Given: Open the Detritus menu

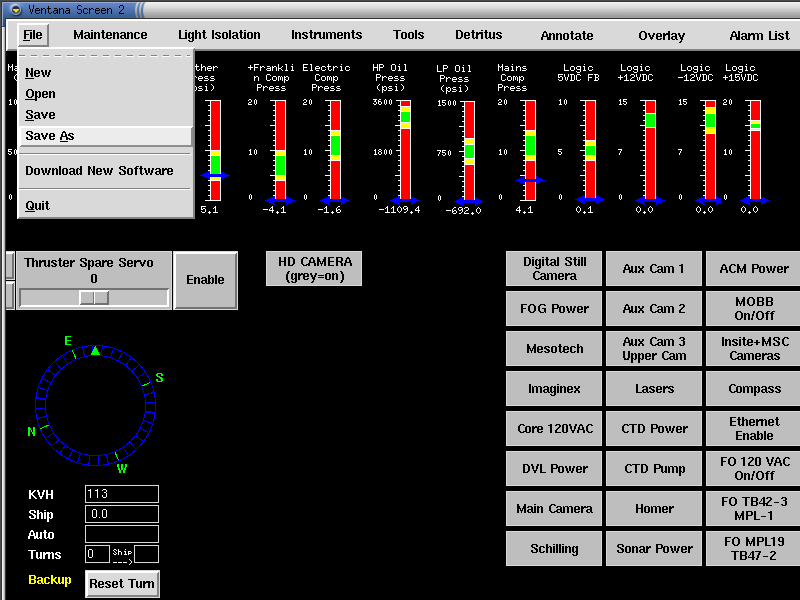Looking at the screenshot, I should point(479,35).
